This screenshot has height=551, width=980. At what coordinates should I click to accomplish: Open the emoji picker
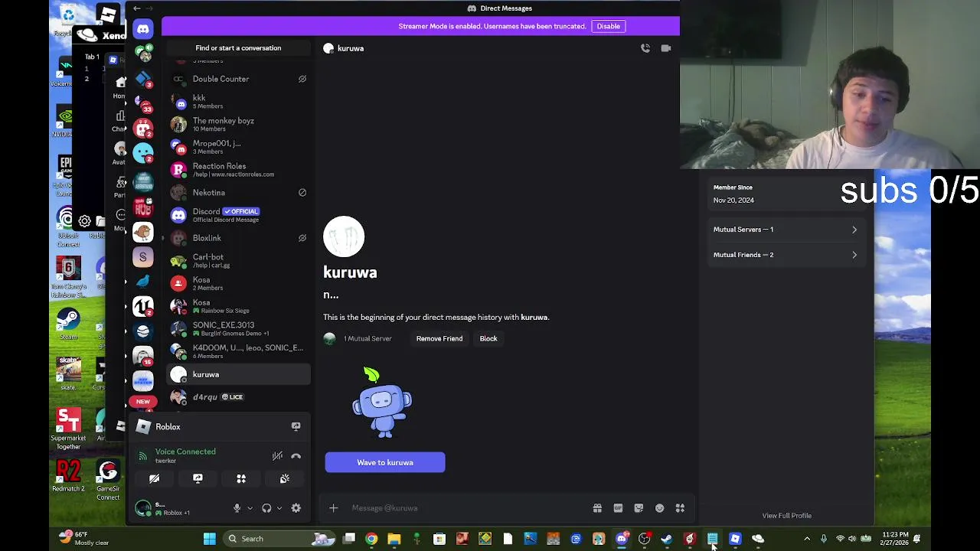click(659, 508)
